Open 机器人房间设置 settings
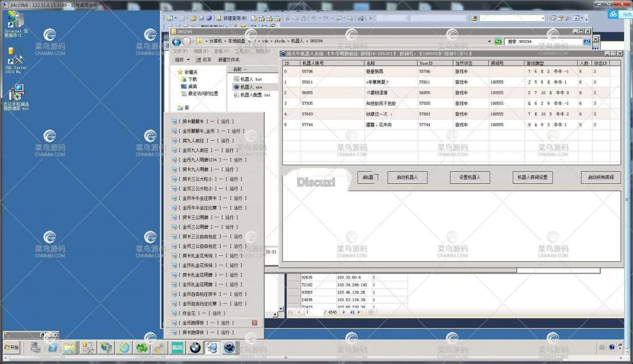The height and width of the screenshot is (364, 633). point(532,178)
